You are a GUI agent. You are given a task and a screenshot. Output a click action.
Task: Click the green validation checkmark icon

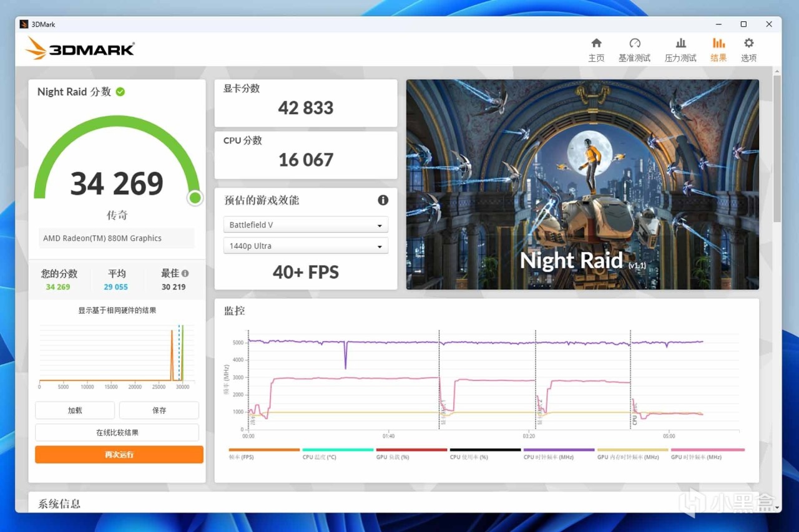tap(120, 92)
